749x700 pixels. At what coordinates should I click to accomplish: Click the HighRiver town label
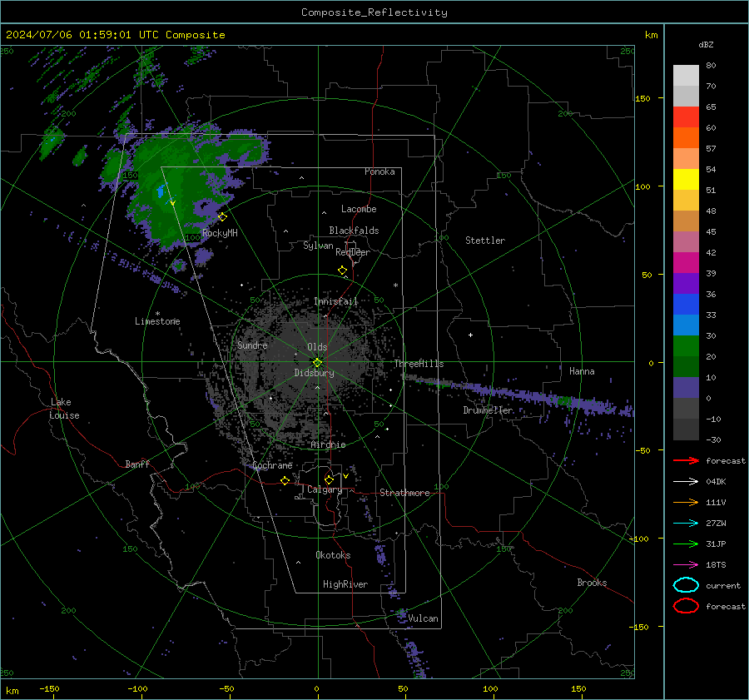click(345, 584)
